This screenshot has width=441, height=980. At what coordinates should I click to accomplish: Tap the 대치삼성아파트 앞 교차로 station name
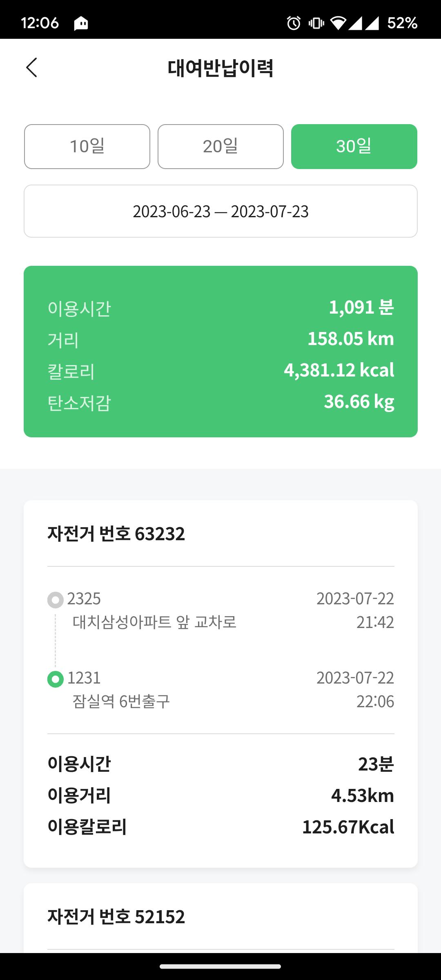154,622
